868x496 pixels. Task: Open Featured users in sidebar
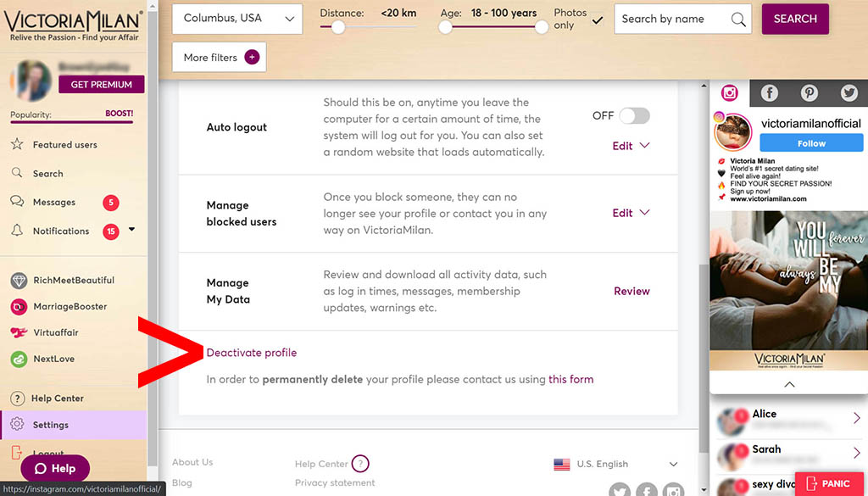tap(64, 145)
